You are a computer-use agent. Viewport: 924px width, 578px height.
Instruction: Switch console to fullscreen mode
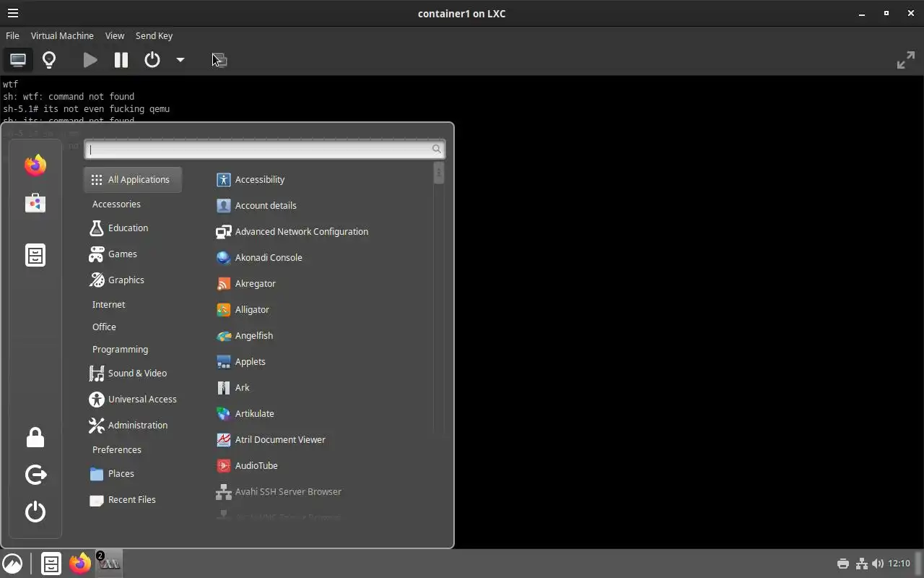905,60
